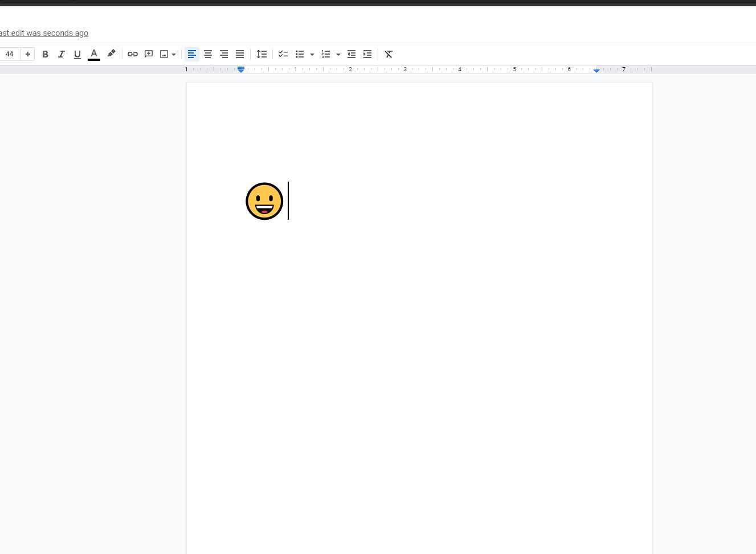Select center text alignment
The width and height of the screenshot is (756, 554).
[208, 54]
